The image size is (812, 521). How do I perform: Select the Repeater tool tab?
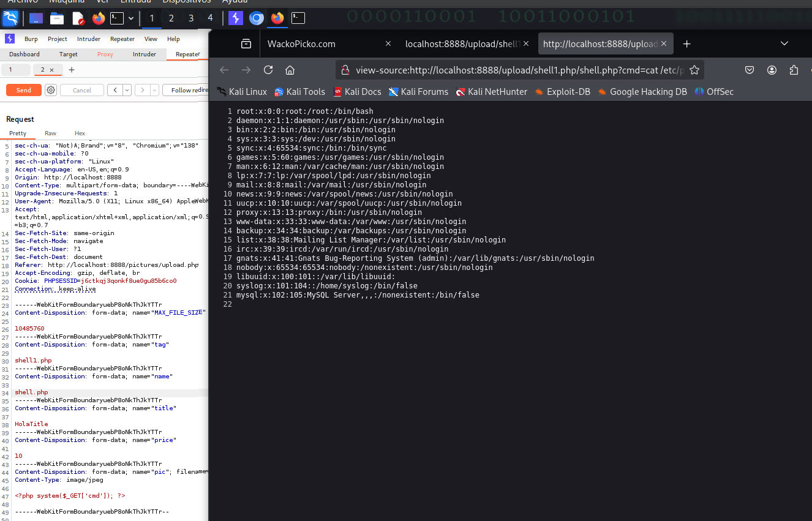(x=187, y=54)
